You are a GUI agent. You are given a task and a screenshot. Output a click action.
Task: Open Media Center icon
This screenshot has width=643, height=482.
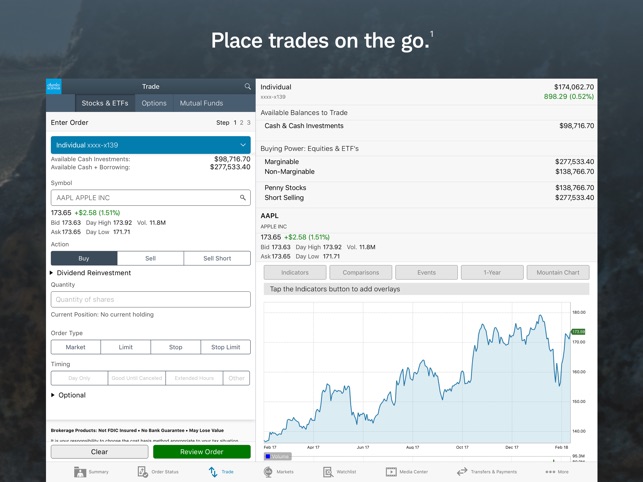coord(391,472)
